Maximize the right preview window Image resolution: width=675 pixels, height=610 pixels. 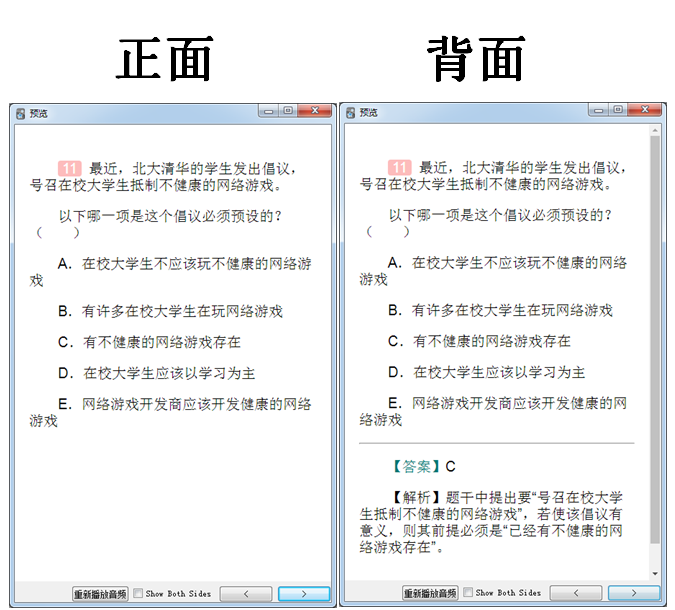618,110
